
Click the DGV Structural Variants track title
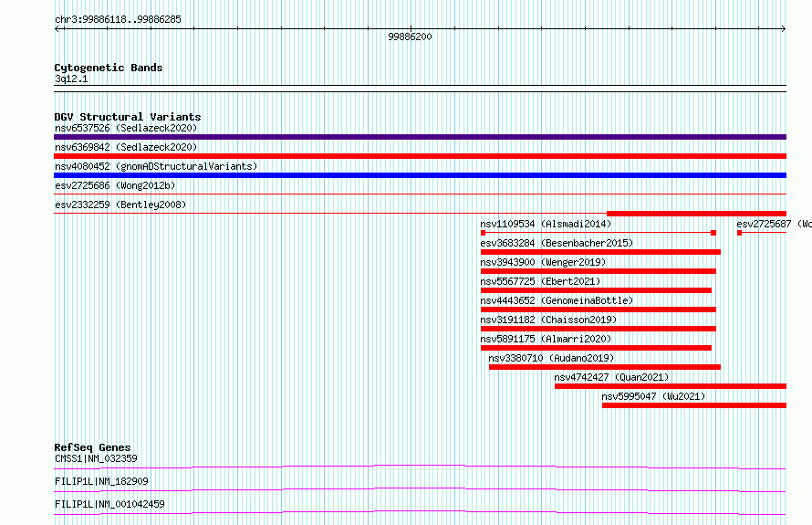pos(128,117)
